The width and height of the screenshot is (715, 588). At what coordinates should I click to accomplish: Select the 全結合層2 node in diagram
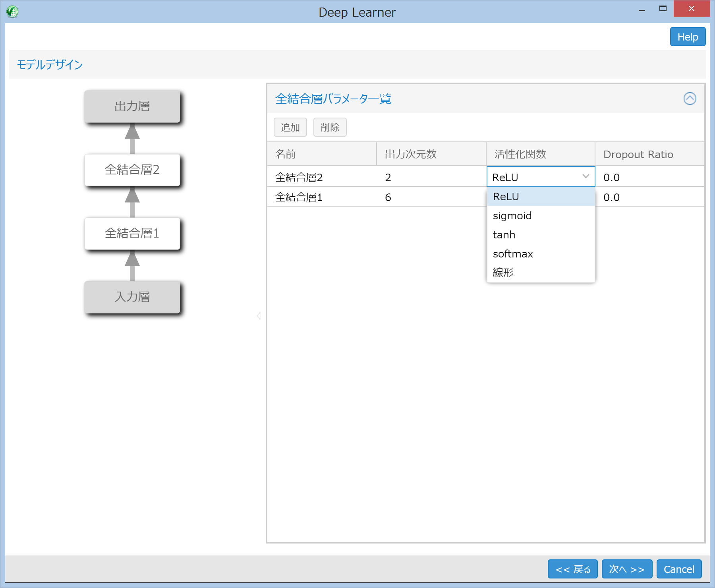pos(132,170)
